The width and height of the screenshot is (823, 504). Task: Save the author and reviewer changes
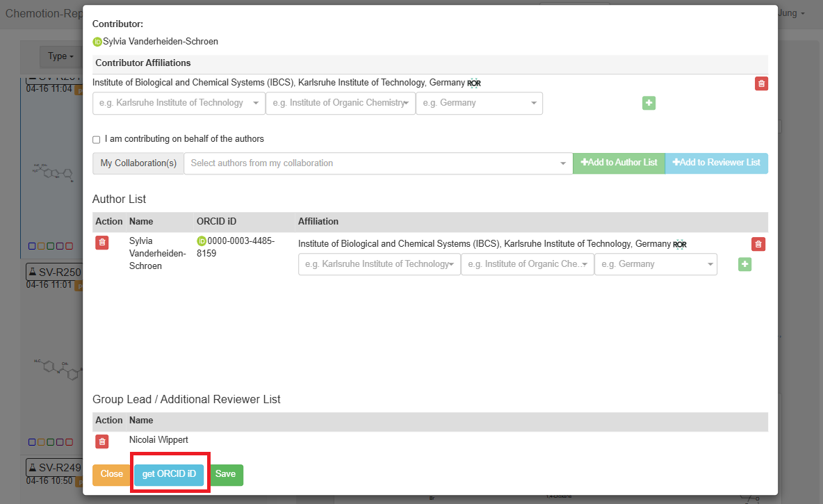226,474
